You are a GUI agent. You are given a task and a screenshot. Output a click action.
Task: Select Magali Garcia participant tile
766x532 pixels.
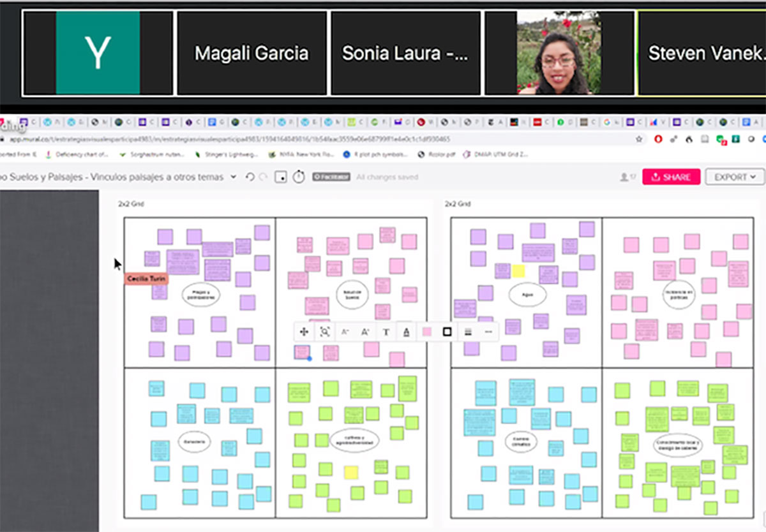(x=252, y=53)
